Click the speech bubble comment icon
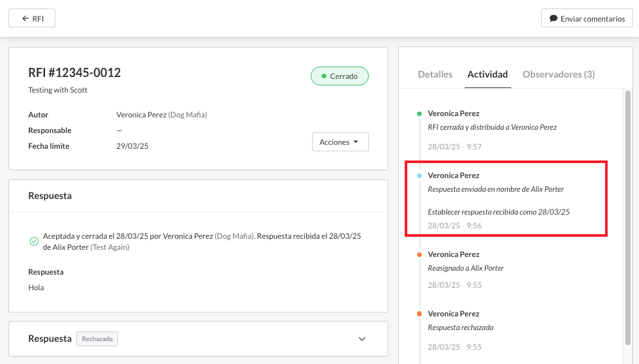This screenshot has width=639, height=364. [553, 18]
